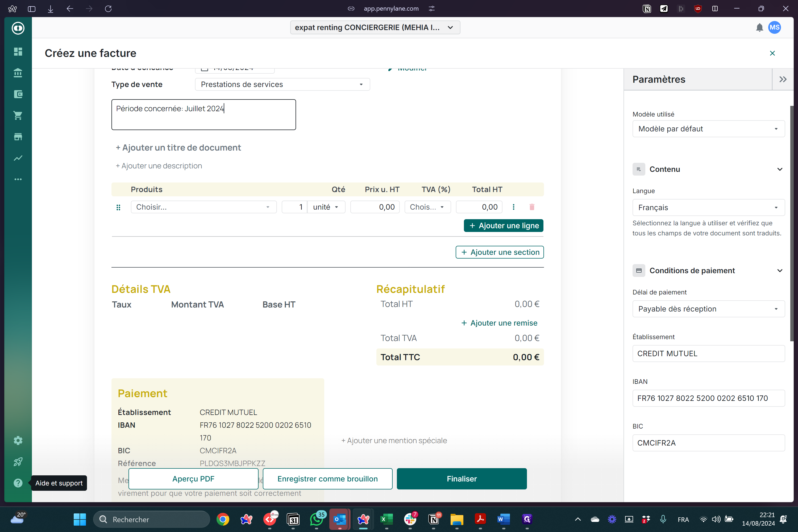The image size is (798, 532).
Task: Open the trend chart icon in sidebar
Action: click(18, 158)
